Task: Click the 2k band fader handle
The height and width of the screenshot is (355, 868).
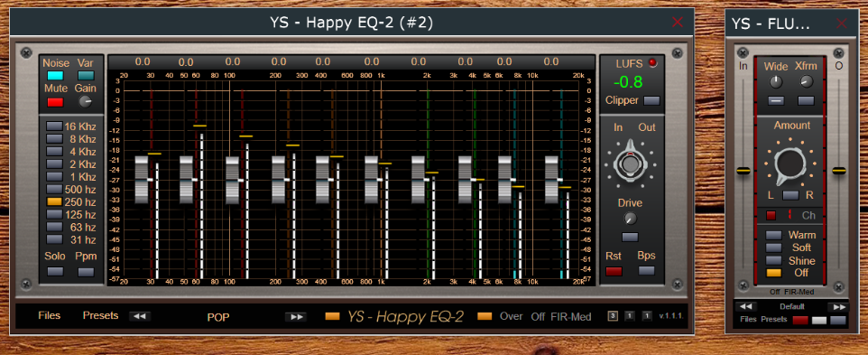Action: (x=419, y=180)
